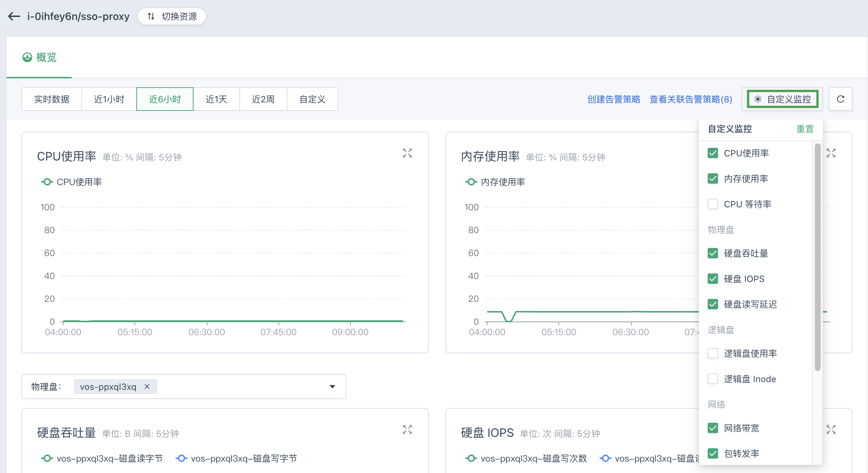Uncheck the 内存使用率 checkbox
868x473 pixels.
click(x=713, y=178)
